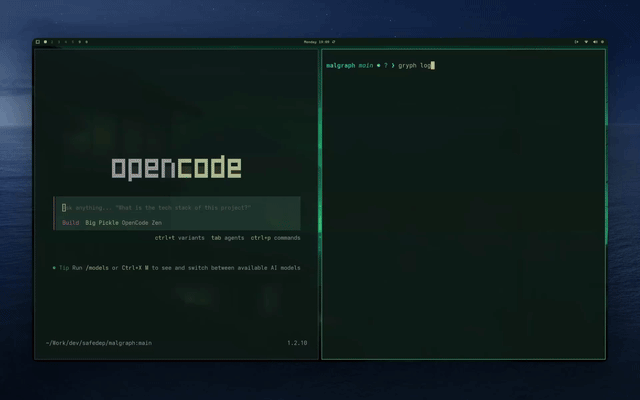Click the typed 'gryph log' command
The height and width of the screenshot is (400, 640).
click(x=414, y=65)
